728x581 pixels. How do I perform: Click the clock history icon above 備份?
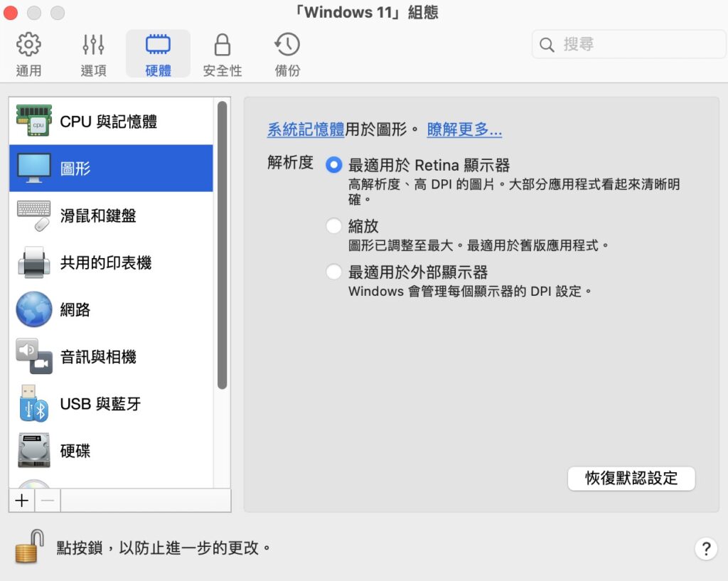point(287,45)
